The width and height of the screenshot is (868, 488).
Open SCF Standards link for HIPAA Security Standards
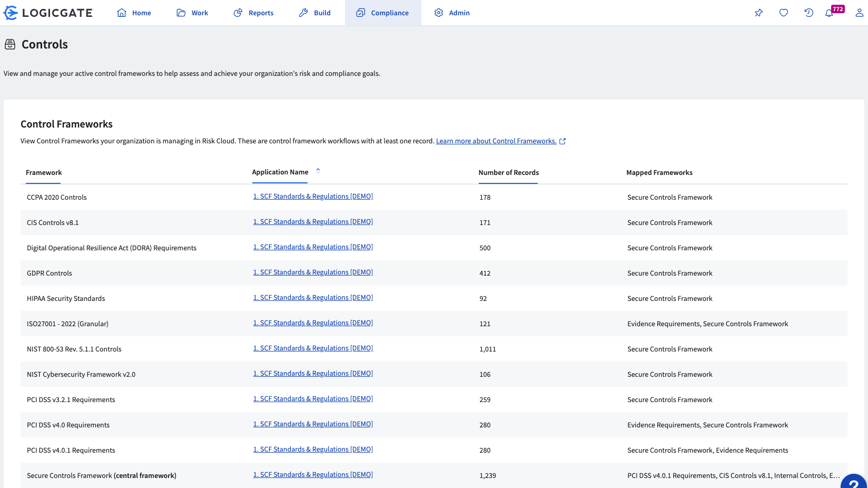pyautogui.click(x=313, y=297)
